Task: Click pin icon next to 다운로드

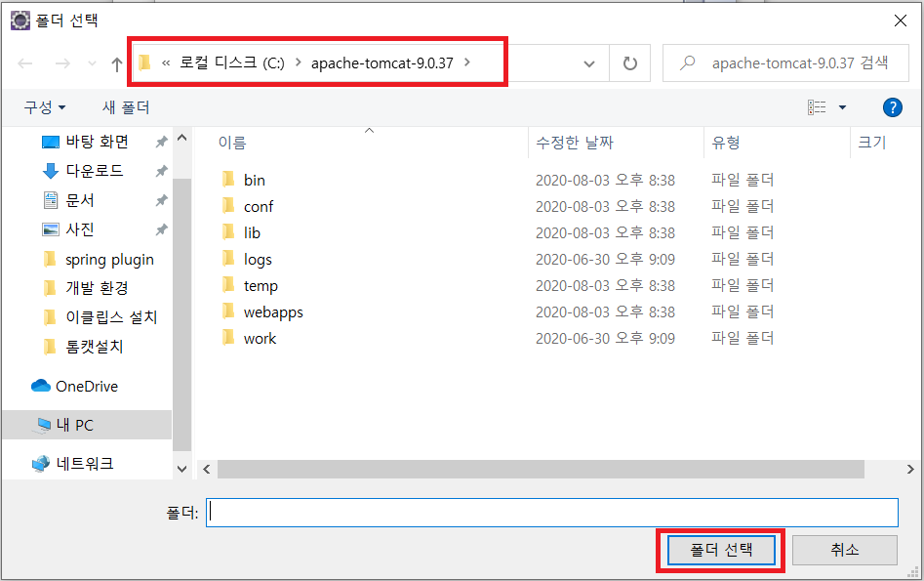Action: (x=161, y=171)
